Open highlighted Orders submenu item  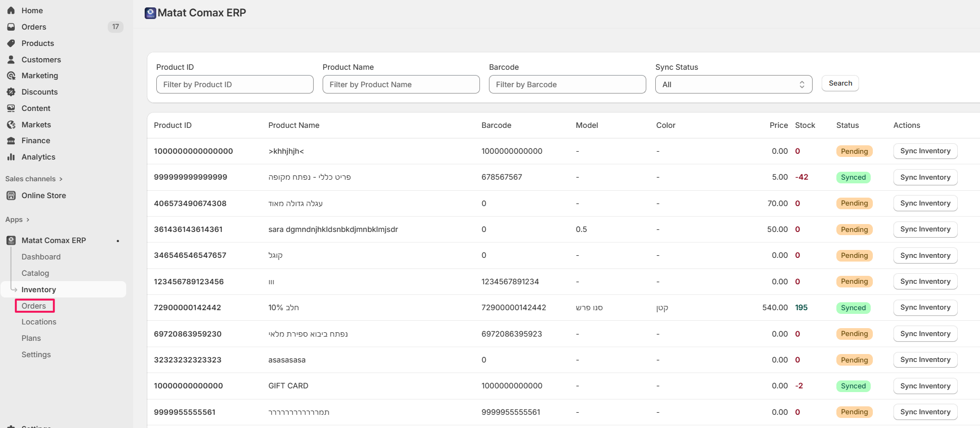(x=34, y=306)
